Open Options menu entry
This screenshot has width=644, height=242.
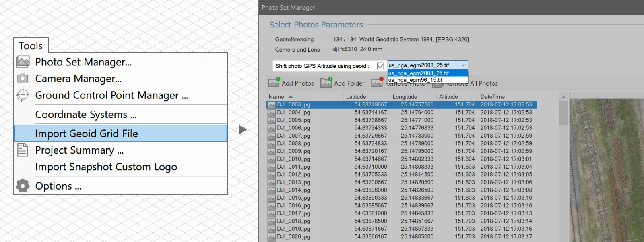121,186
